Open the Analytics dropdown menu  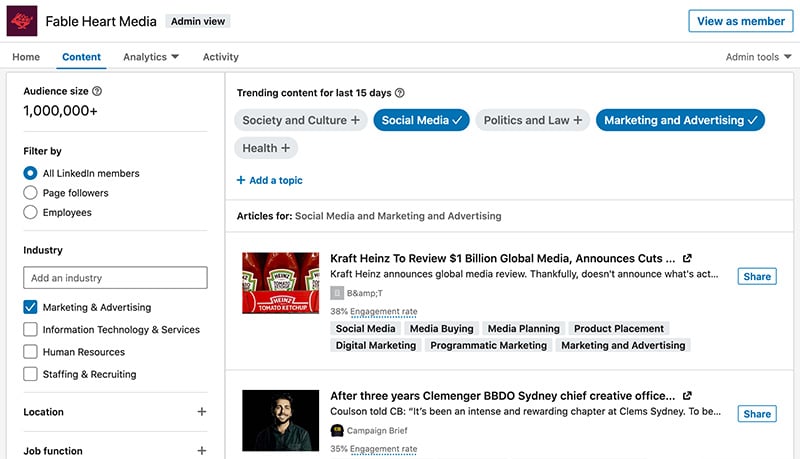pyautogui.click(x=151, y=57)
